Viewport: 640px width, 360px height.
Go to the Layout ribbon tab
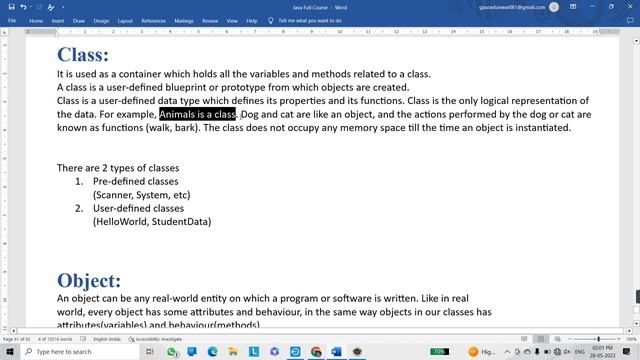coord(125,20)
